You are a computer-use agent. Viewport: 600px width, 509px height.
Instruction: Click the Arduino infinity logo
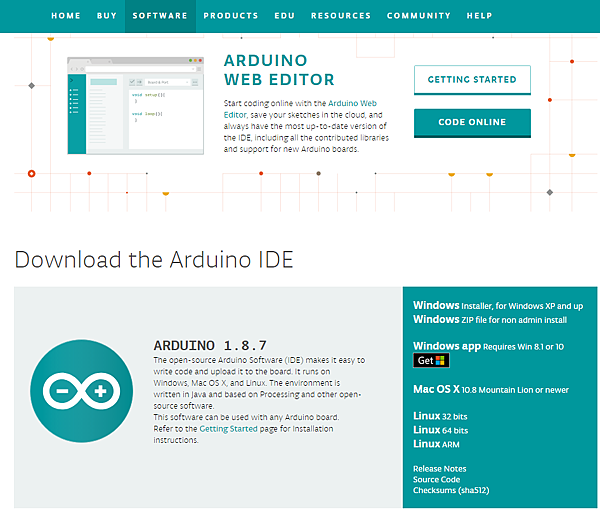tap(82, 391)
